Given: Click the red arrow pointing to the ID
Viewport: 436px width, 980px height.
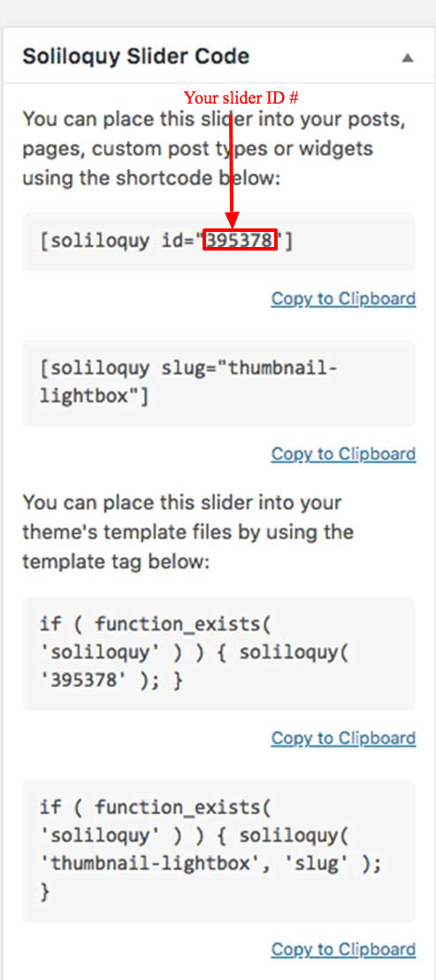Looking at the screenshot, I should point(232,167).
